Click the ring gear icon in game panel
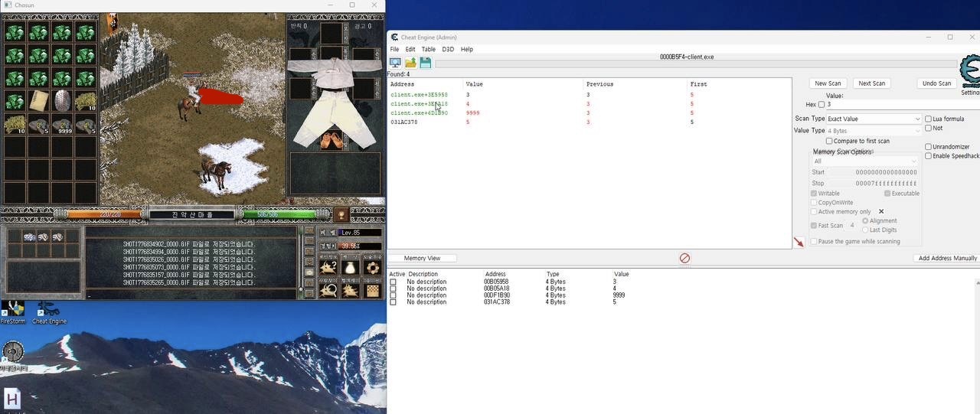 [372, 268]
